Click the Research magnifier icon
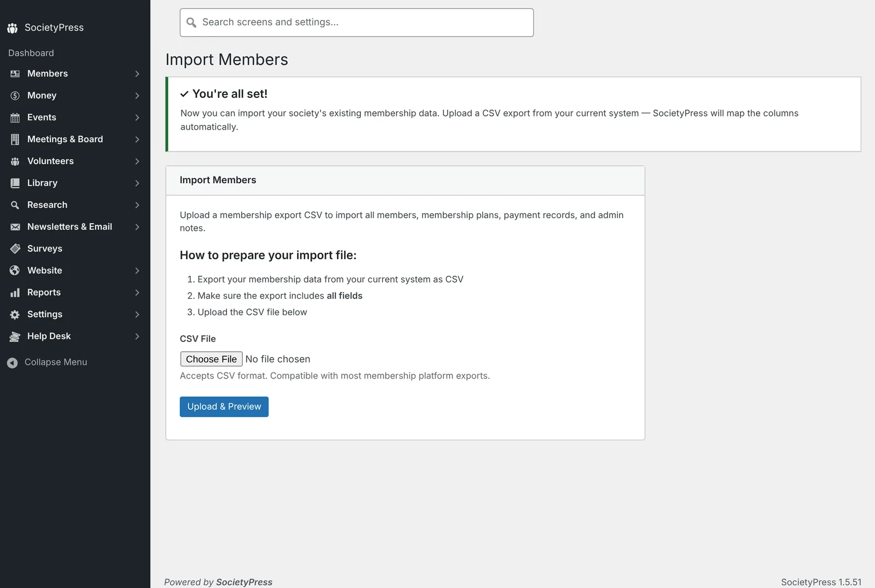 click(x=15, y=205)
